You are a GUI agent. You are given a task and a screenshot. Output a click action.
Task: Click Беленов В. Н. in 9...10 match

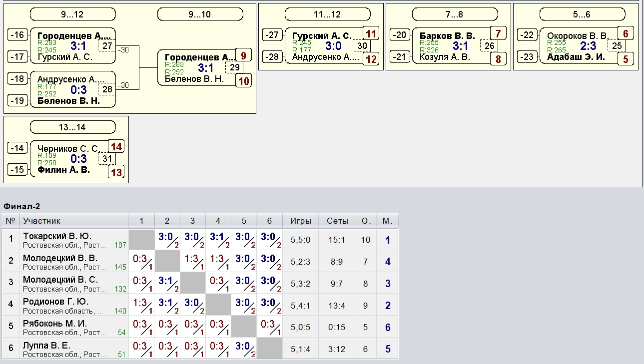(x=194, y=78)
